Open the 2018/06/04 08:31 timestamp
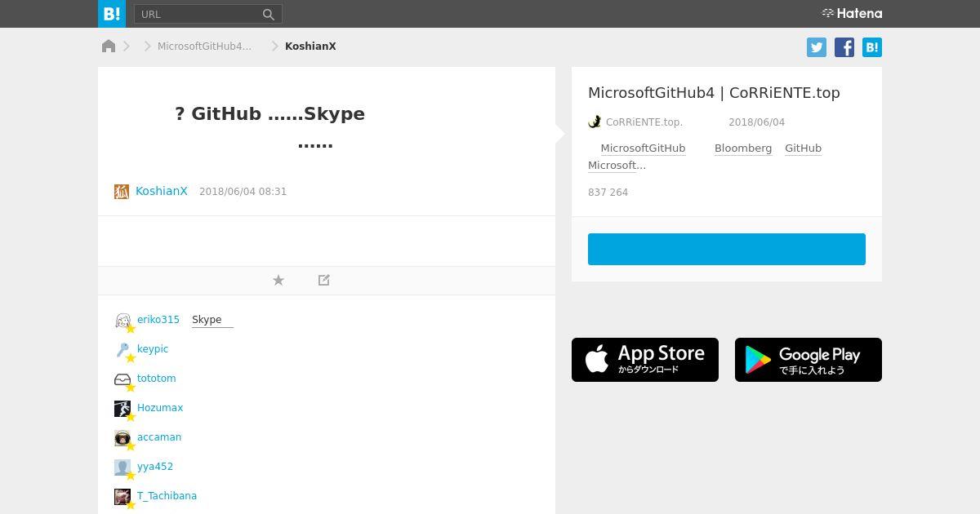The image size is (980, 514). click(243, 192)
